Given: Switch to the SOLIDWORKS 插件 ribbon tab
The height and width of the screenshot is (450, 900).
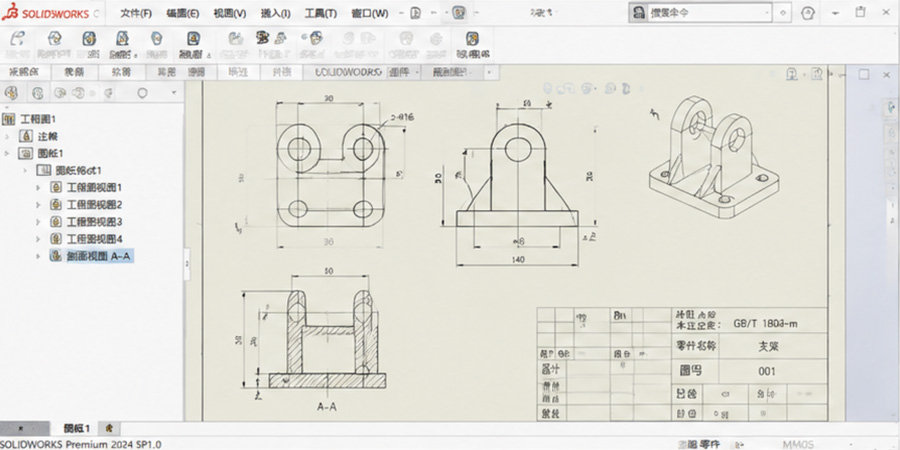Looking at the screenshot, I should 362,73.
